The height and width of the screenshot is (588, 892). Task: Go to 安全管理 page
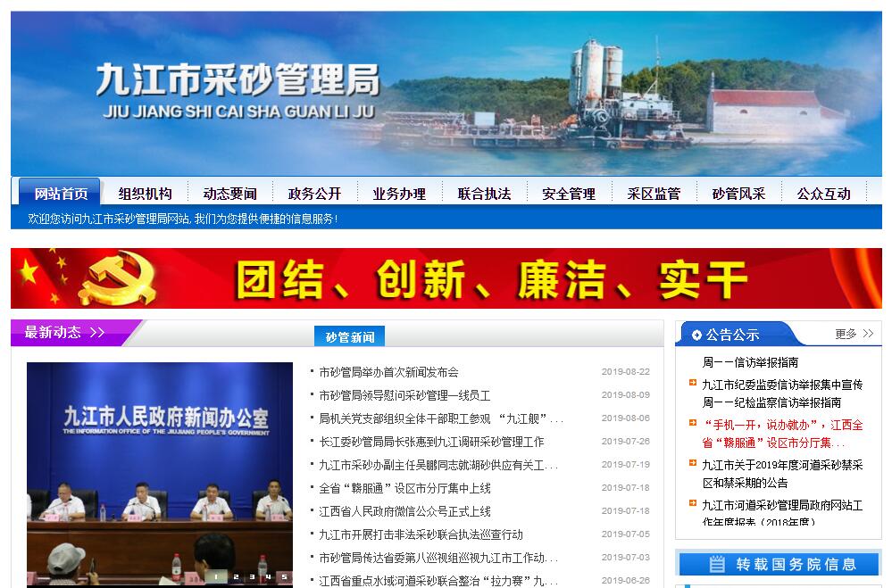[x=569, y=194]
